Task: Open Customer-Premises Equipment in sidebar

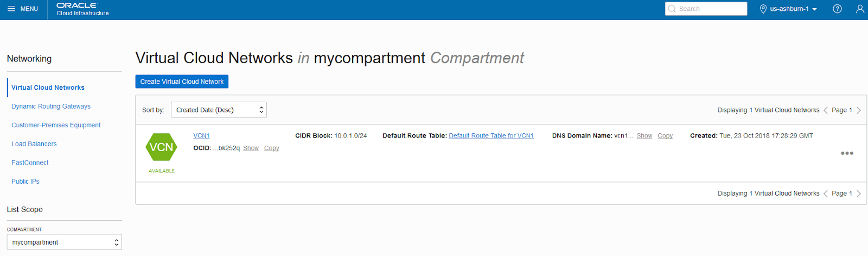Action: point(56,125)
